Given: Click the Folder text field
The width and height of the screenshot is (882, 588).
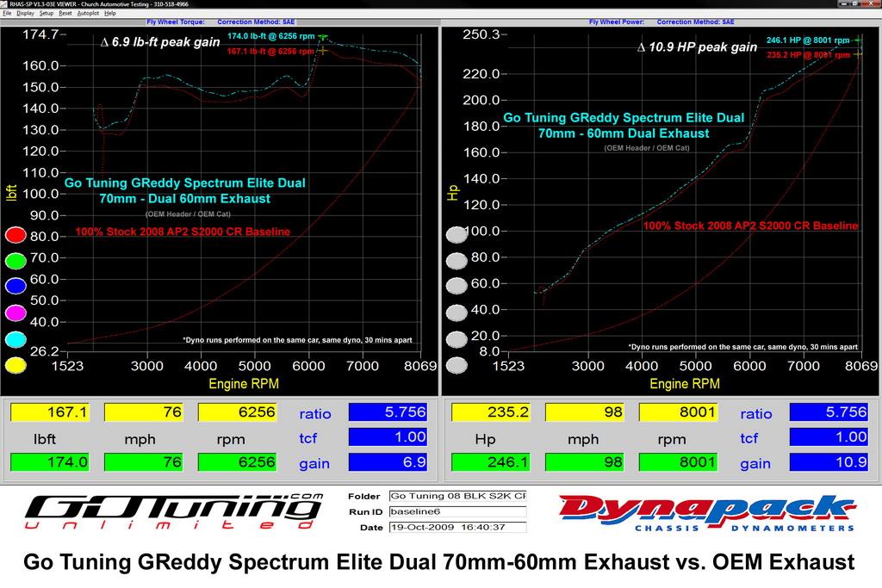Looking at the screenshot, I should click(457, 496).
